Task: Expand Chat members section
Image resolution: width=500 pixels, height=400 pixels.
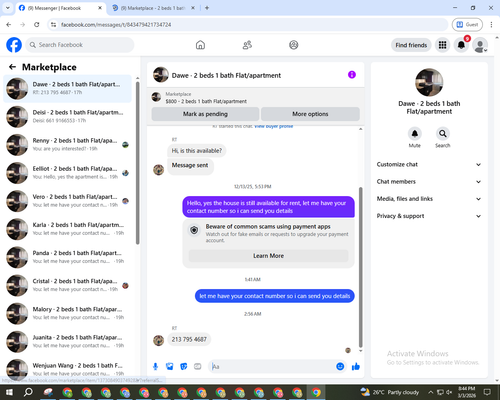Action: pos(429,182)
